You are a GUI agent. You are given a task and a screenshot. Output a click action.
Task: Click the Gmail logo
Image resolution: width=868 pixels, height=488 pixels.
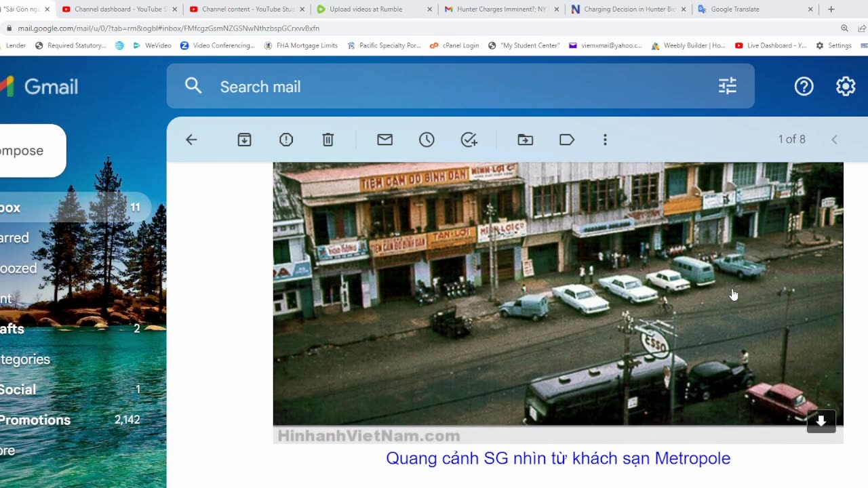click(x=39, y=87)
